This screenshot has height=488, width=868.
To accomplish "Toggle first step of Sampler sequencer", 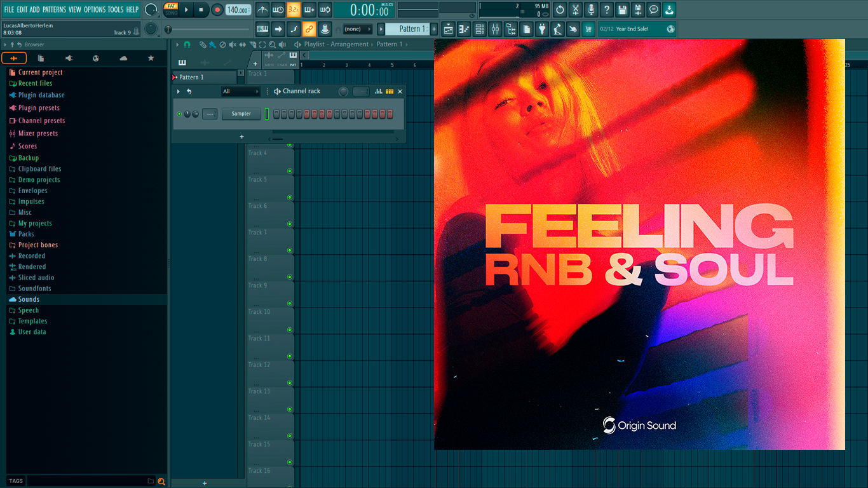I will click(276, 114).
